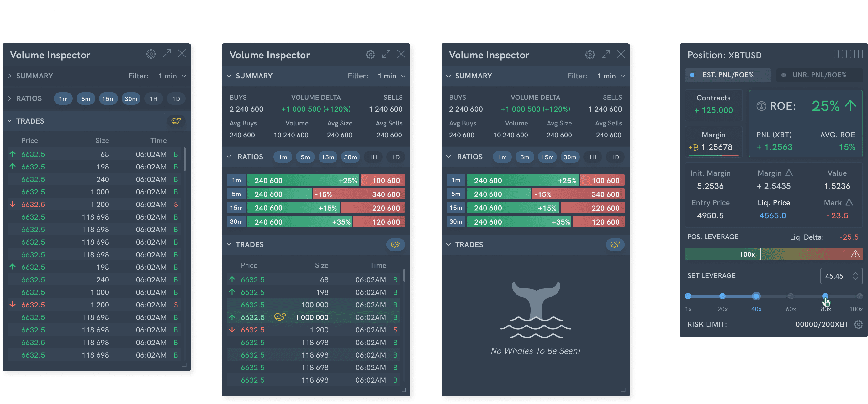Select the 1D ratio pill in third panel
868x404 pixels.
point(615,157)
